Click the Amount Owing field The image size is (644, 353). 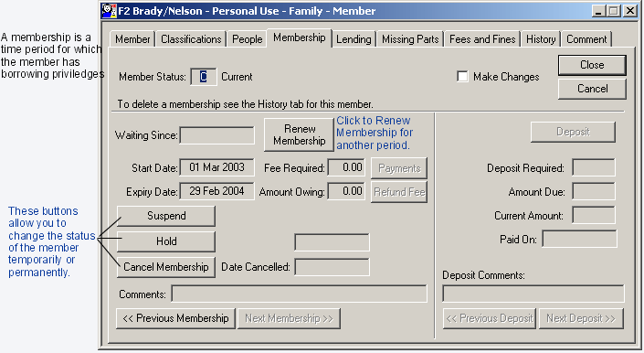(x=346, y=191)
